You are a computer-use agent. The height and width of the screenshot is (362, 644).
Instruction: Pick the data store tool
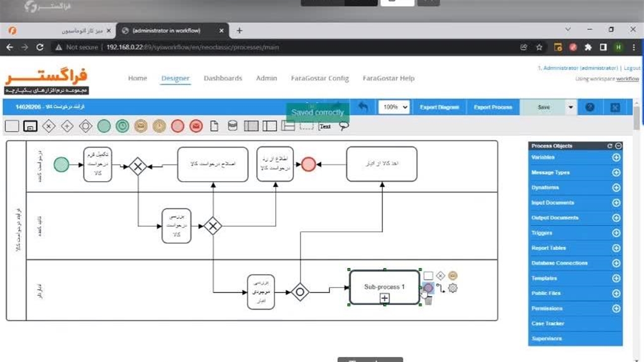tap(232, 126)
